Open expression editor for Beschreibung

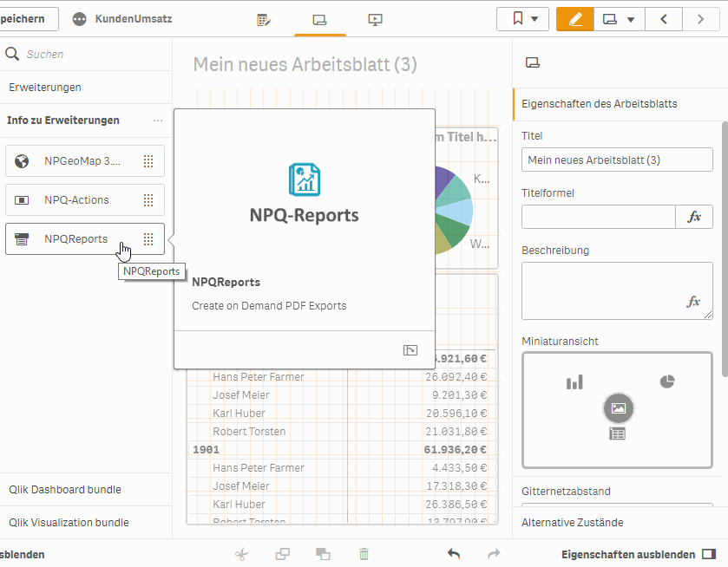693,302
